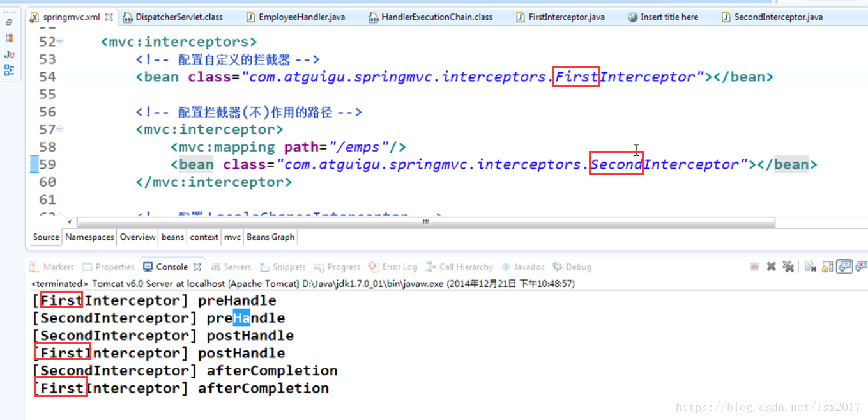Viewport: 868px width, 420px height.
Task: Click console line '[FirstInterceptor] afterCompletion'
Action: pyautogui.click(x=181, y=389)
